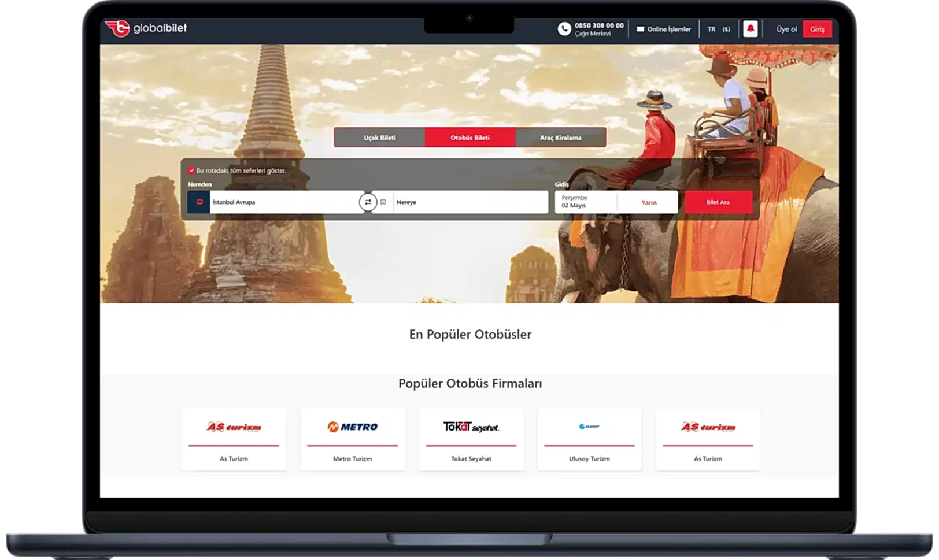
Task: Open the Gidiş date picker showing 02 Mayıs
Action: pyautogui.click(x=584, y=201)
